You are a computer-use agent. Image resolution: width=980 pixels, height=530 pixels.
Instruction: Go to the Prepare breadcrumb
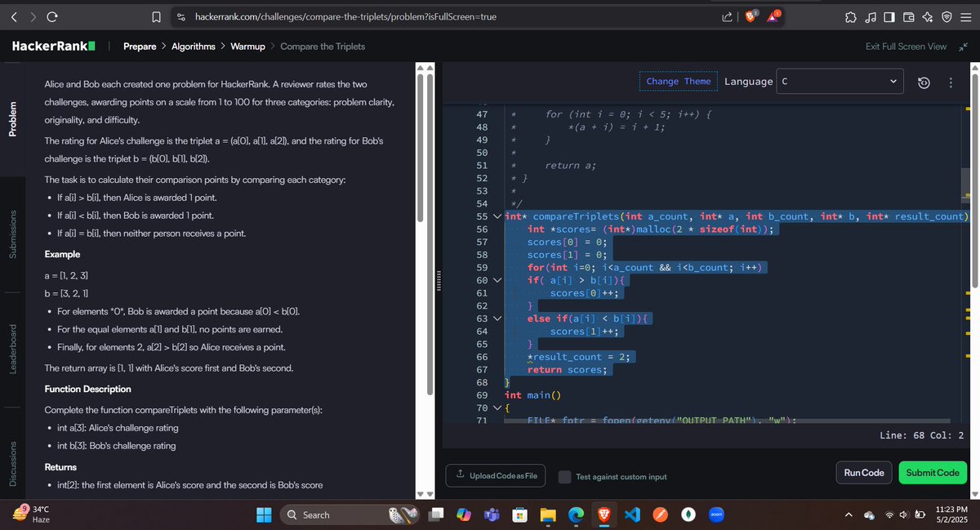pos(140,47)
